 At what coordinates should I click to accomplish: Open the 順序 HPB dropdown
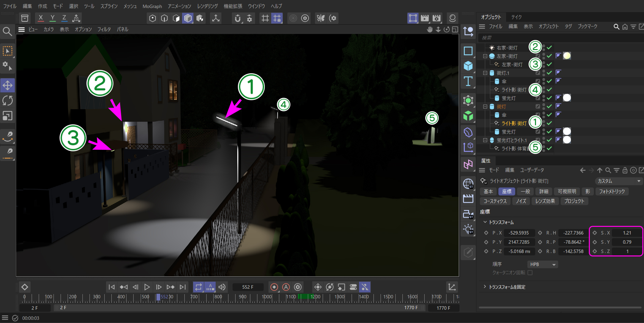[542, 265]
